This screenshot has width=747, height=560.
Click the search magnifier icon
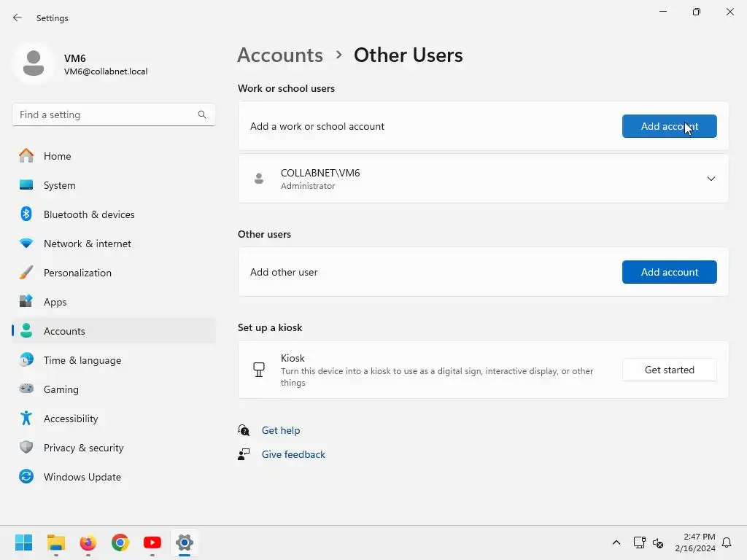click(202, 114)
